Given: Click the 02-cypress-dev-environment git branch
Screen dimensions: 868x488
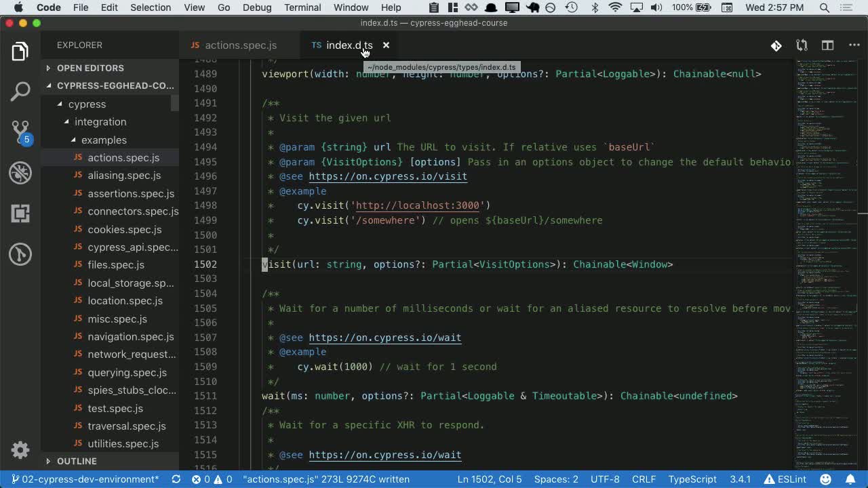Looking at the screenshot, I should click(86, 479).
